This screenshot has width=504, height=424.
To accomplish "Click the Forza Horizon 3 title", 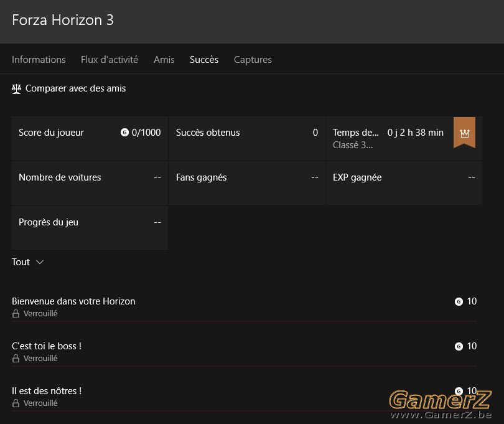I will click(63, 20).
